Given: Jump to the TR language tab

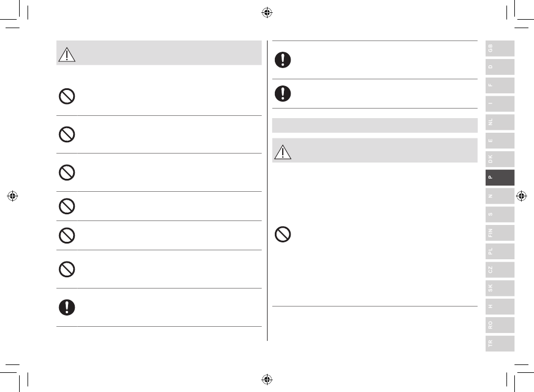Looking at the screenshot, I should pos(500,344).
